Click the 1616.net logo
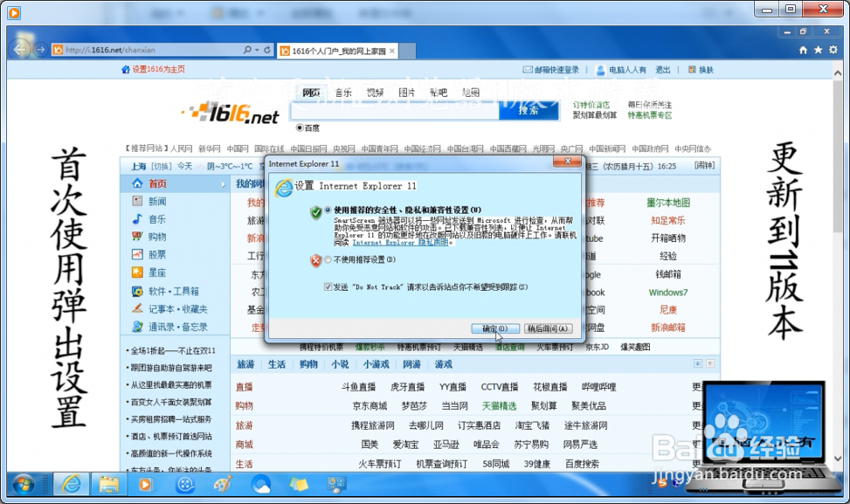The image size is (850, 504). coord(231,114)
